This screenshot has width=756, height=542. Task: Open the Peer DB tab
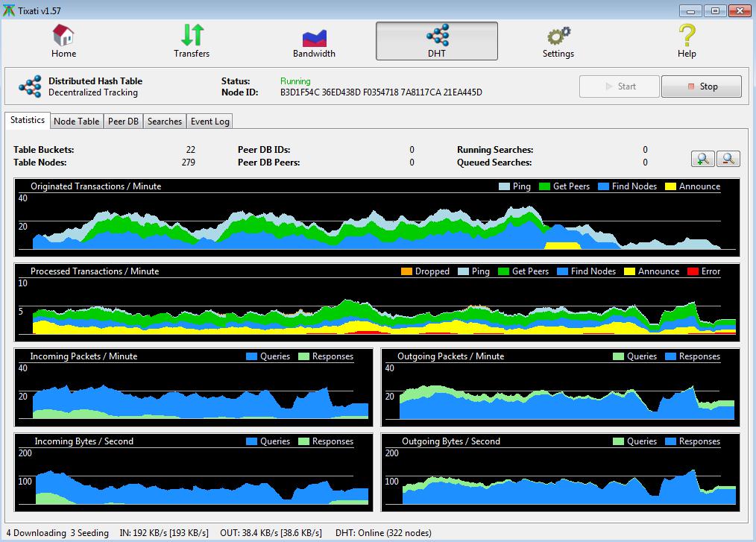[123, 122]
